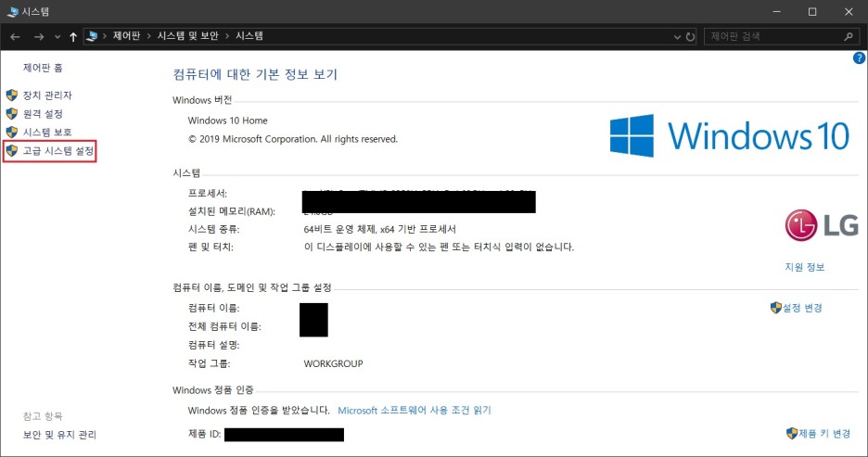Viewport: 868px width, 457px height.
Task: Click the '설치된 메모리(RAM):' label
Action: pyautogui.click(x=232, y=211)
